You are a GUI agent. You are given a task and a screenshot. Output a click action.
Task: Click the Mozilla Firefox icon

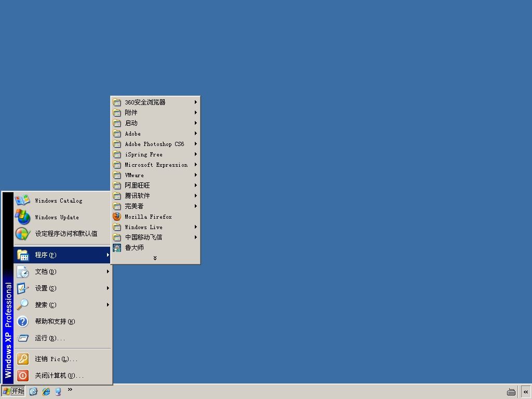117,217
